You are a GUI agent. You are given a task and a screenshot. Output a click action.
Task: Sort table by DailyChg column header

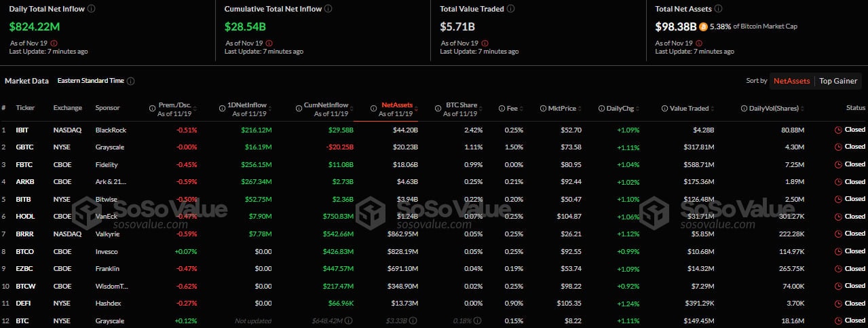[620, 108]
